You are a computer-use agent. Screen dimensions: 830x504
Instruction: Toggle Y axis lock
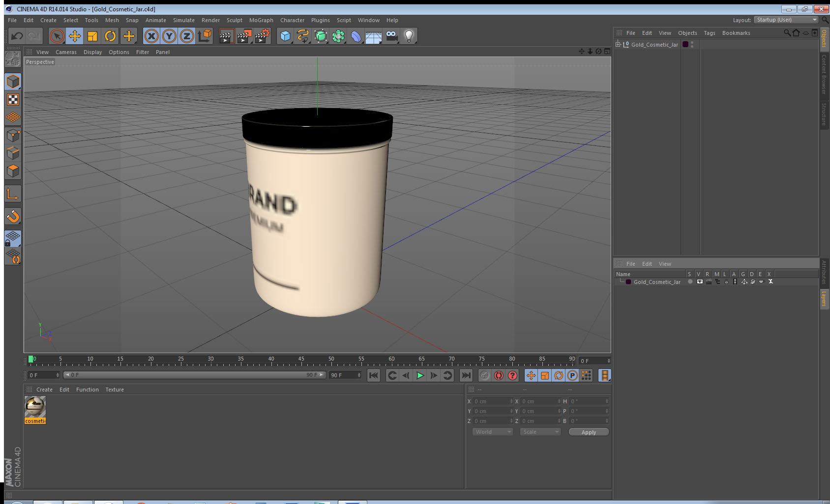169,36
